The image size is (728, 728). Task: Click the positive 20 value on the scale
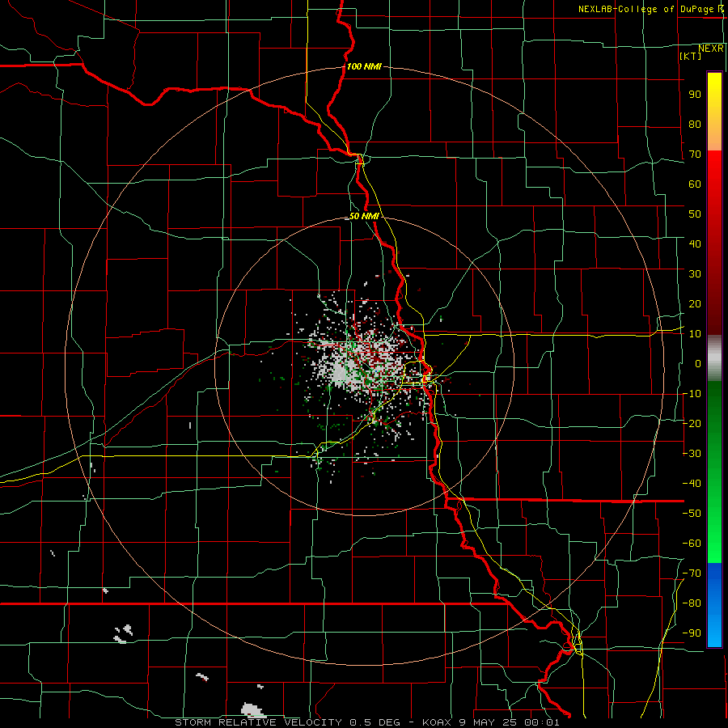695,303
